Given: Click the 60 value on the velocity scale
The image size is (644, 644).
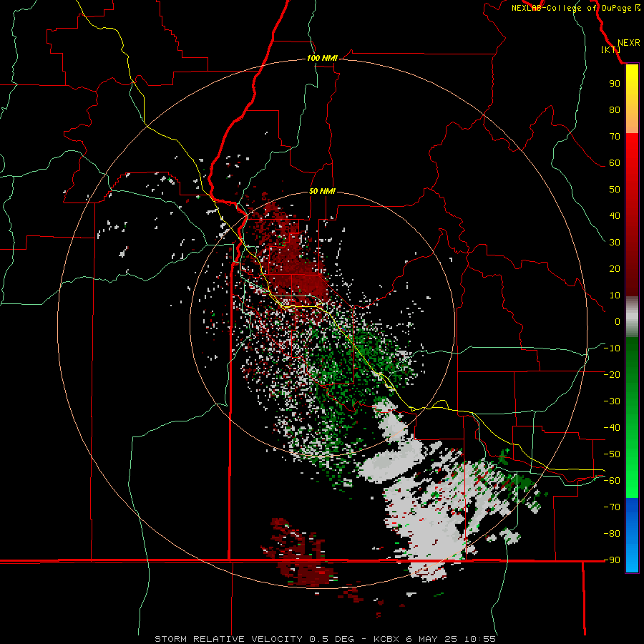Looking at the screenshot, I should [615, 163].
